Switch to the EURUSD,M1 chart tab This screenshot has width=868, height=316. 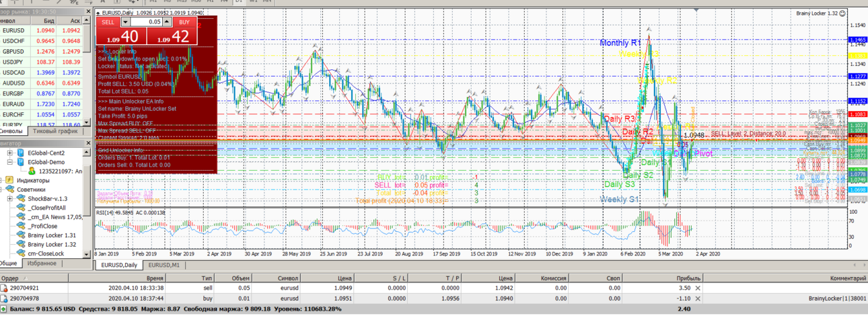click(x=164, y=266)
